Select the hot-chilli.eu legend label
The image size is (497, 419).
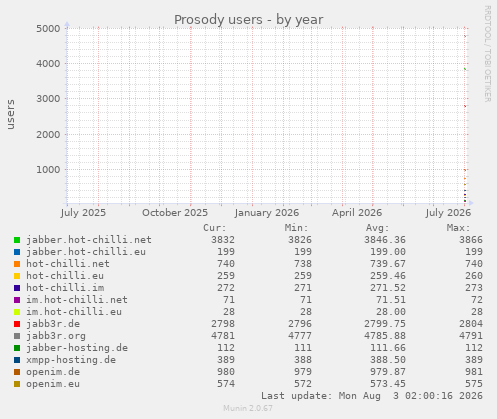click(65, 276)
